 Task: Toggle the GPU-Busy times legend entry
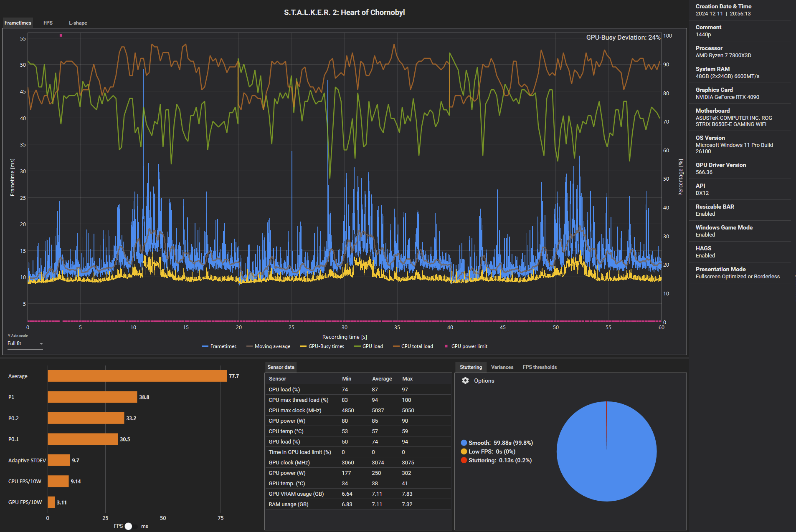pos(322,346)
